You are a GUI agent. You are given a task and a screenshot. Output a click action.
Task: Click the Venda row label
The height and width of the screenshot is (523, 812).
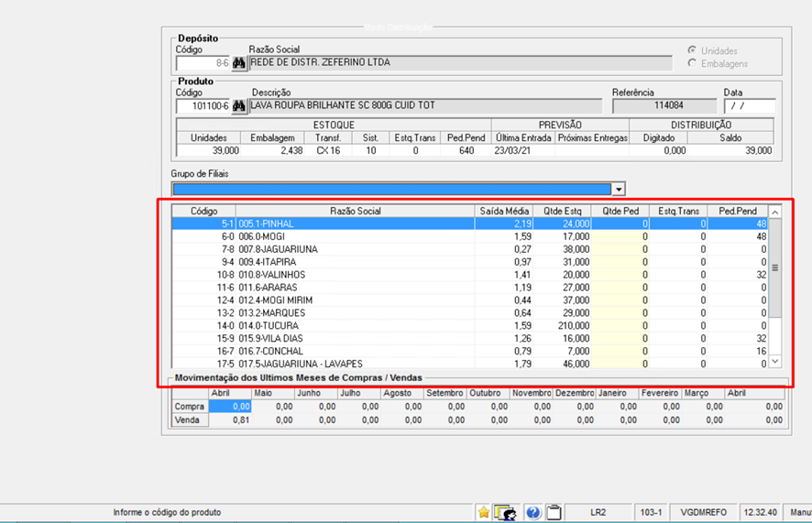tap(190, 420)
